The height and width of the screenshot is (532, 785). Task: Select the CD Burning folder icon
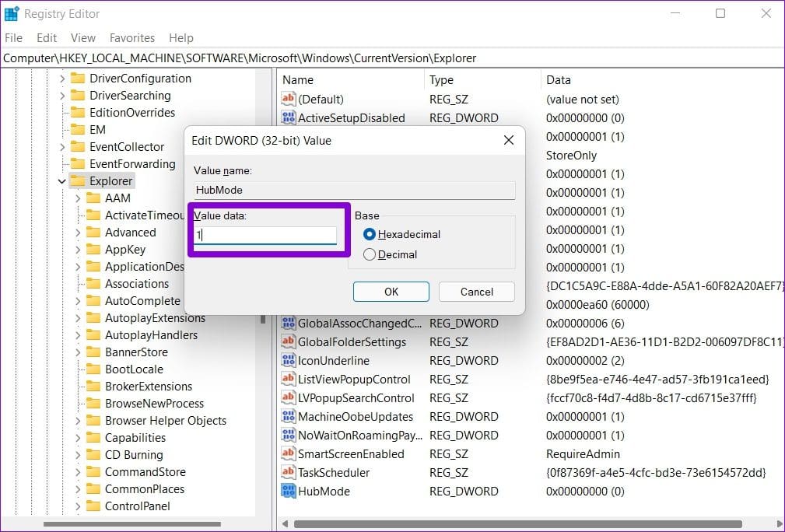[93, 455]
